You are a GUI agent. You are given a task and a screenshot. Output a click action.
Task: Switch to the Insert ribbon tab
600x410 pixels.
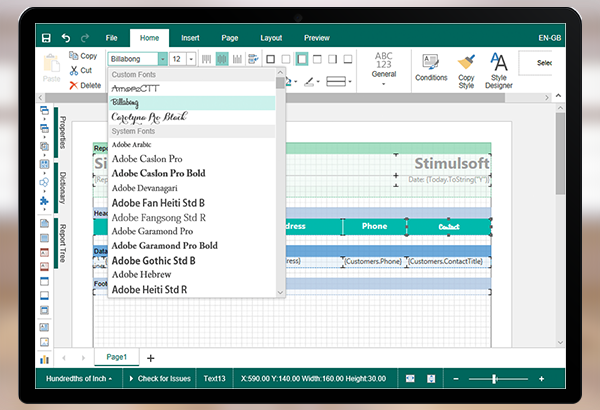(191, 38)
